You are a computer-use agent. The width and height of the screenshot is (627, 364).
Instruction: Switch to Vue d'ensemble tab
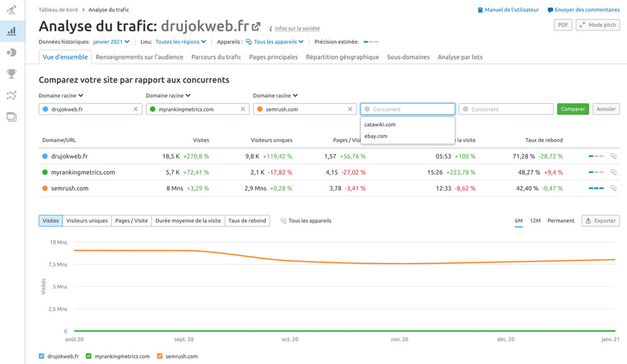point(65,57)
